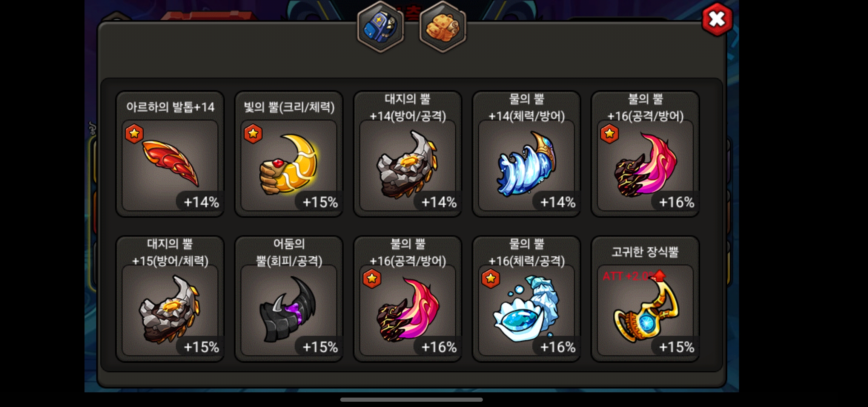Click the star badge on 빛의 뿔
The width and height of the screenshot is (868, 407).
[253, 133]
